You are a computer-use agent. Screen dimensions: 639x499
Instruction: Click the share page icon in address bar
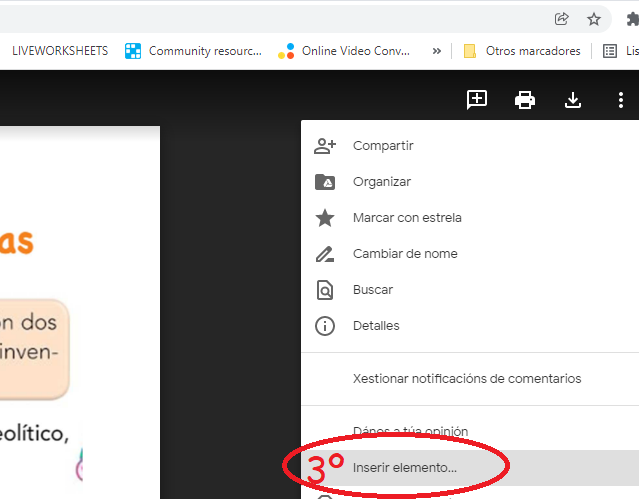[x=562, y=18]
